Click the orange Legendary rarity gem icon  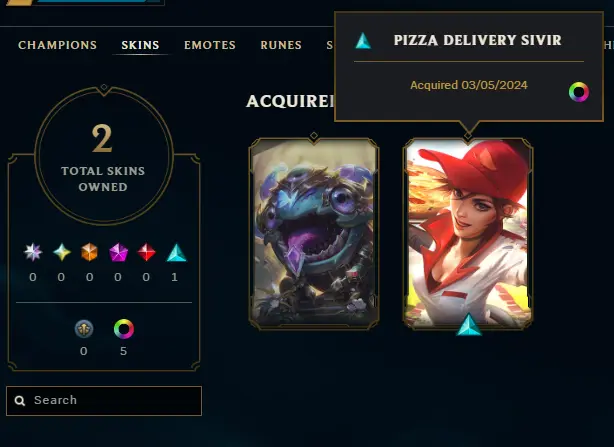(x=90, y=252)
